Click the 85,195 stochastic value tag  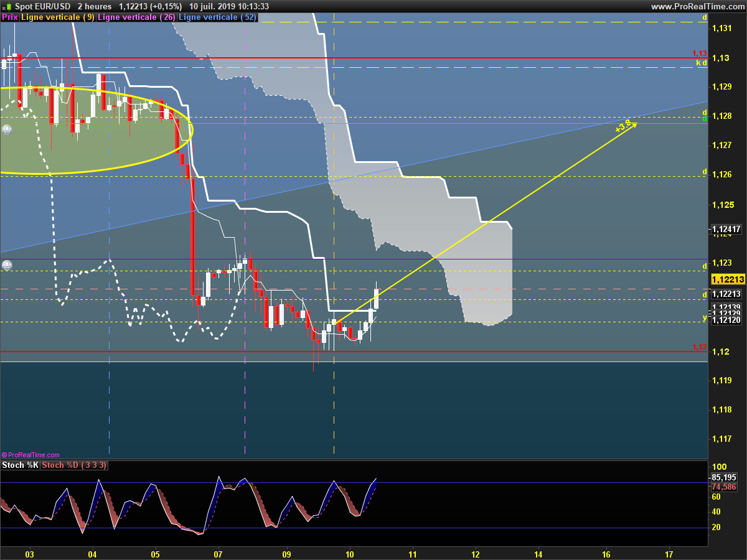[x=725, y=477]
